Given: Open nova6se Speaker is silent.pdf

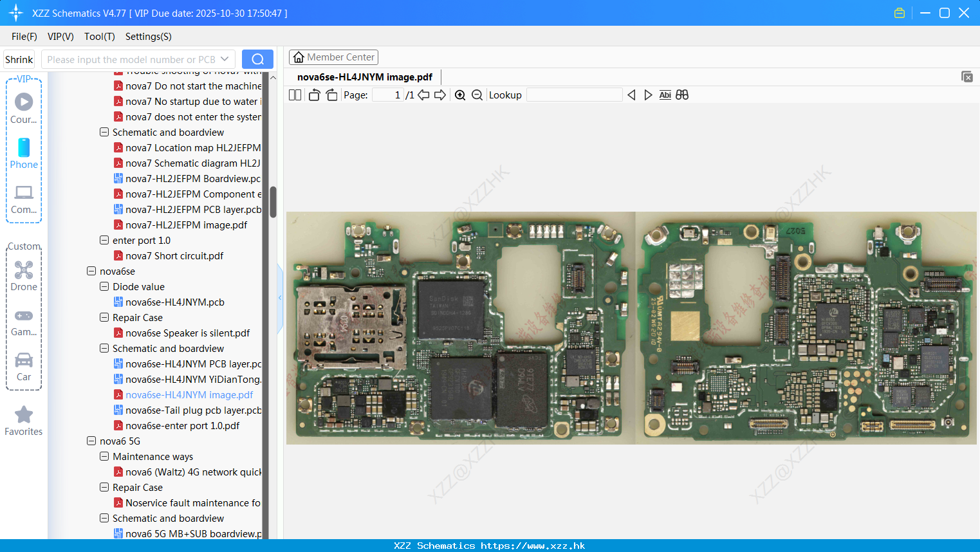Looking at the screenshot, I should (187, 333).
